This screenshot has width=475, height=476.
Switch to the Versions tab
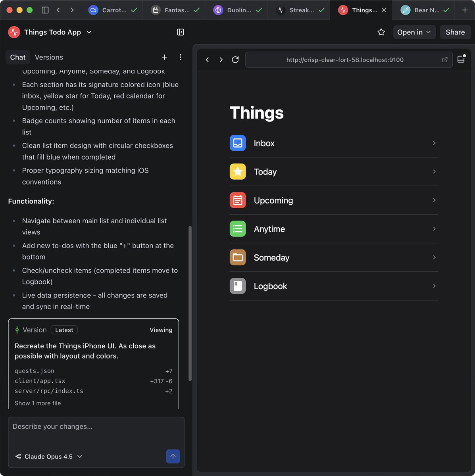coord(49,57)
